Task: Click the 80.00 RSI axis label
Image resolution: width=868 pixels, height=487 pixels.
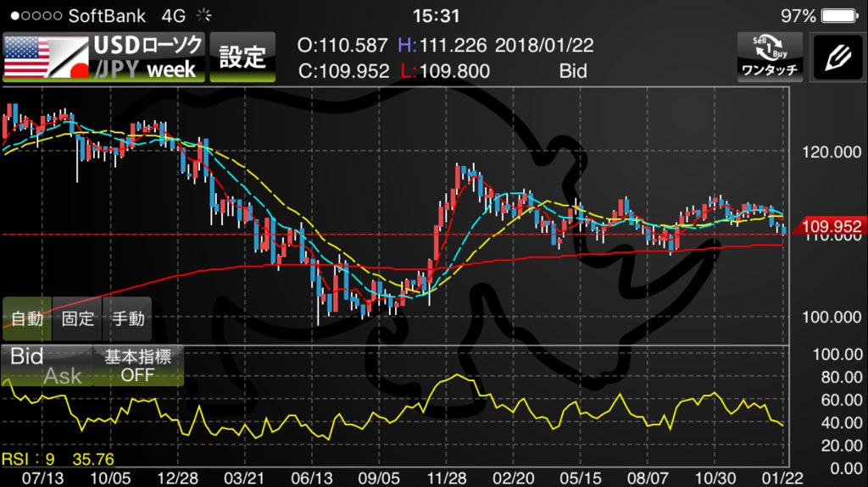Action: click(x=842, y=378)
